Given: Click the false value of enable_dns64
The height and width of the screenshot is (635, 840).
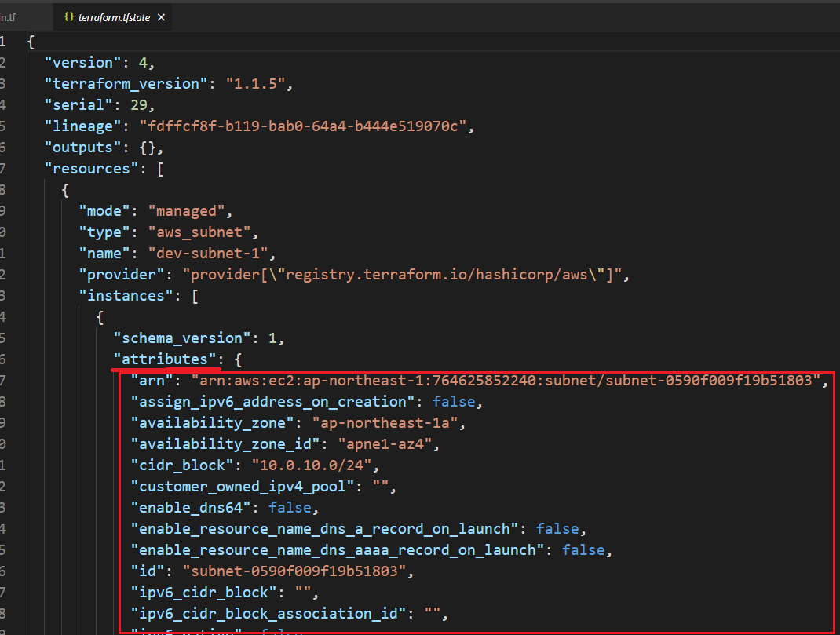Looking at the screenshot, I should pyautogui.click(x=290, y=507).
